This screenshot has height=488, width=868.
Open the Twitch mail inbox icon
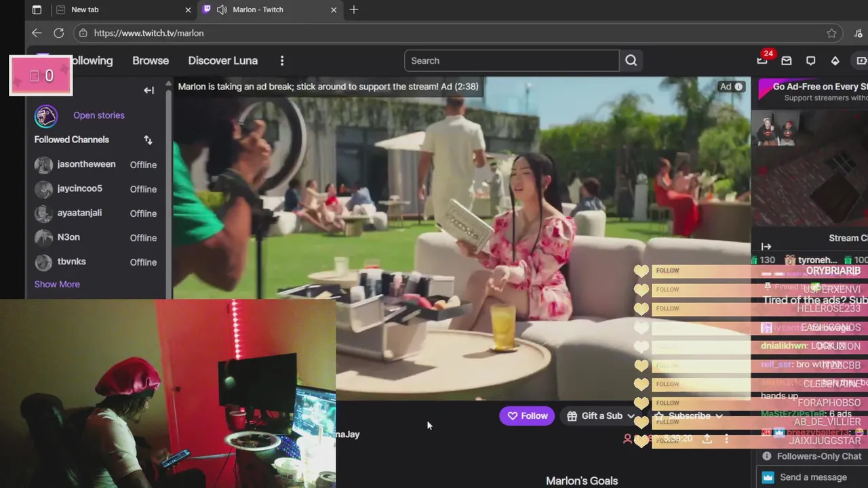[x=787, y=61]
